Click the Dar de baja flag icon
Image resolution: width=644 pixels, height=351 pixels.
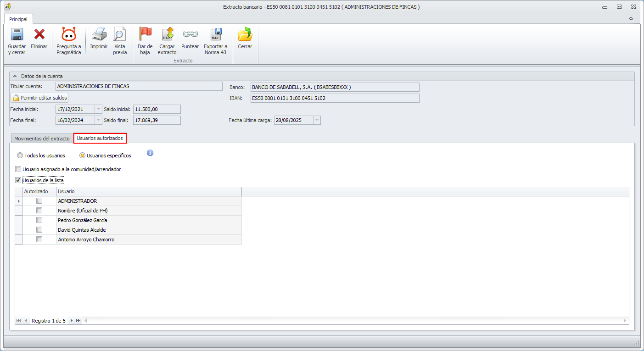click(x=145, y=34)
